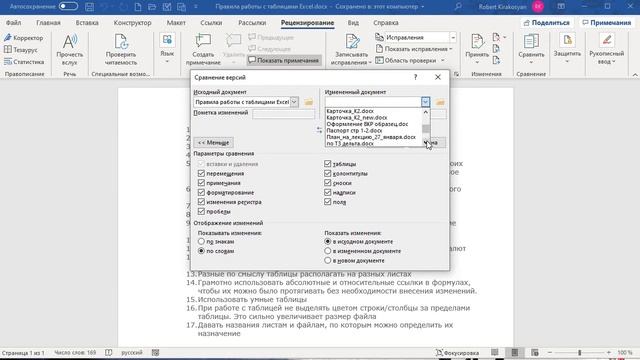Uncheck the сноски checkbox

click(327, 183)
